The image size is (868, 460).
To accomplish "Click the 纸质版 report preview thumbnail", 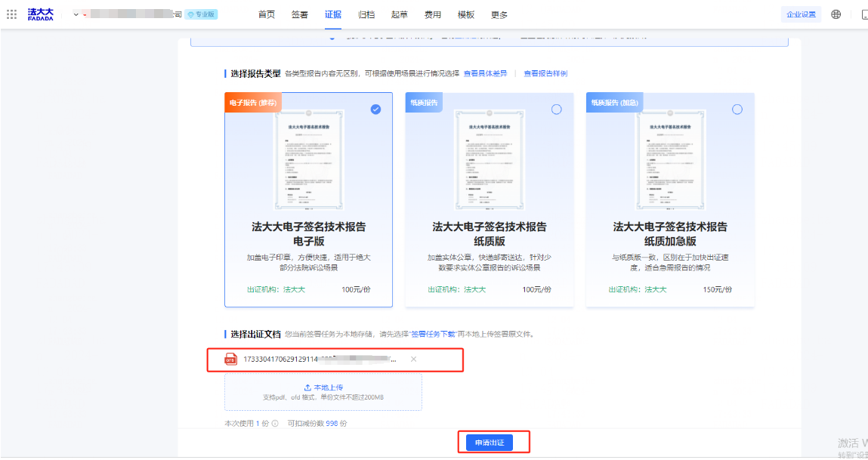I will [490, 159].
